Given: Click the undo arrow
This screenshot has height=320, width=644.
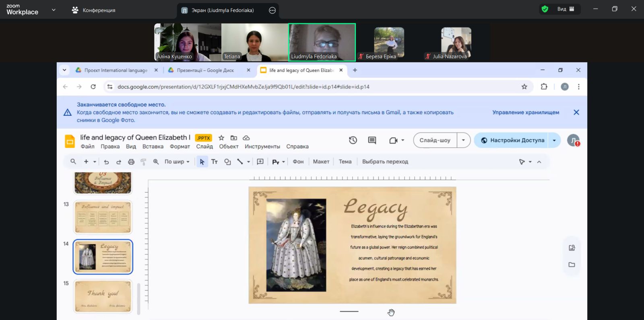Looking at the screenshot, I should click(106, 162).
